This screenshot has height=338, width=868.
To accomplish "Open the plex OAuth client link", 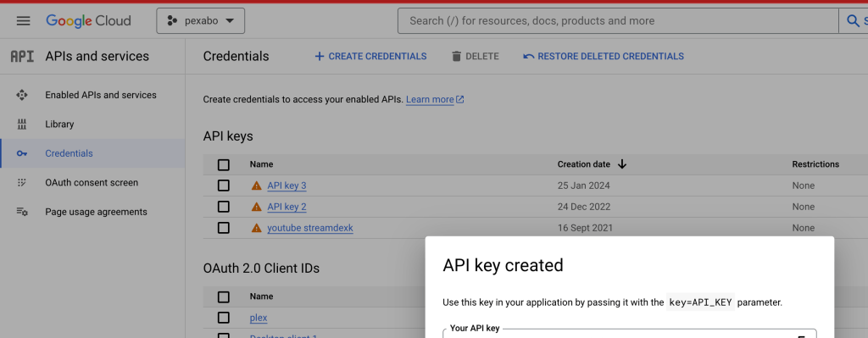I will pos(259,318).
